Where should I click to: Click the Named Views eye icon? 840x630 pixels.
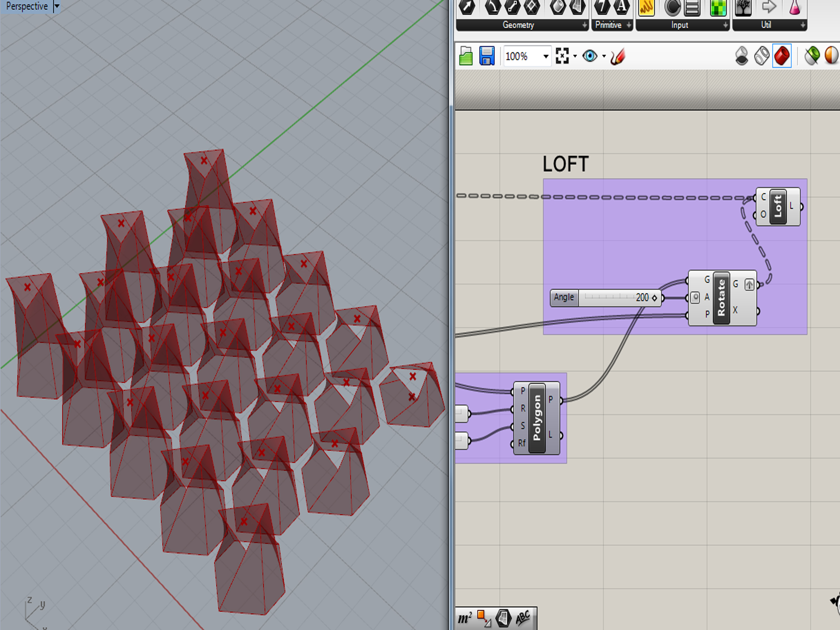coord(590,56)
